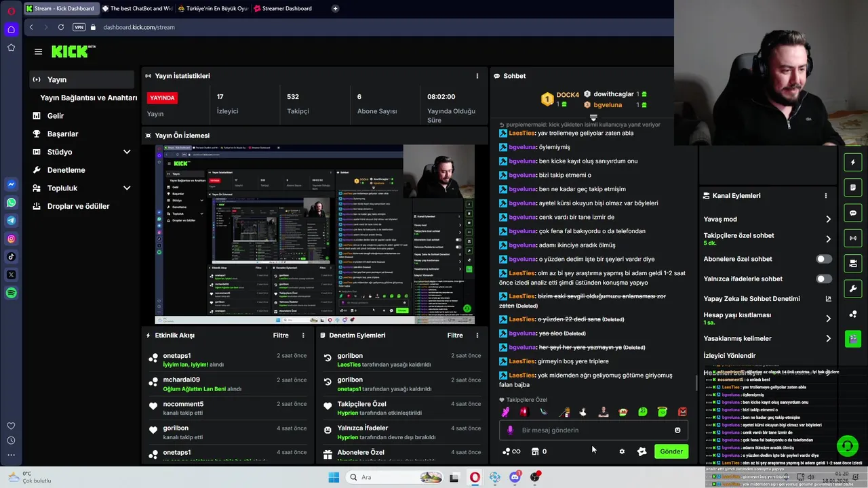Click the address bar dashboard.kick.com/stream
The image size is (868, 488).
coord(139,27)
